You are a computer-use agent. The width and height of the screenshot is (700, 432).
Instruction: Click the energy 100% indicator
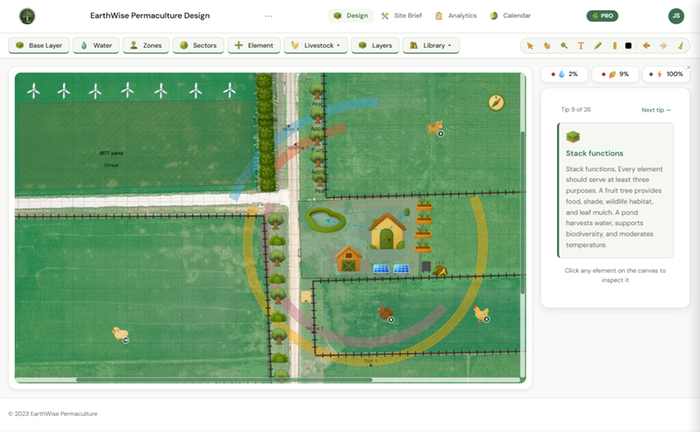[666, 74]
